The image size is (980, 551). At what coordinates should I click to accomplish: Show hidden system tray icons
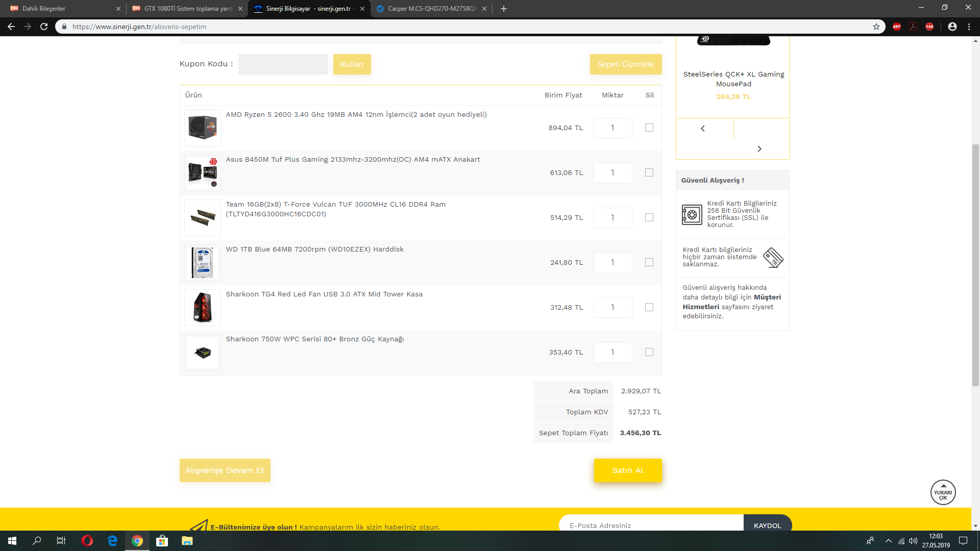[889, 541]
